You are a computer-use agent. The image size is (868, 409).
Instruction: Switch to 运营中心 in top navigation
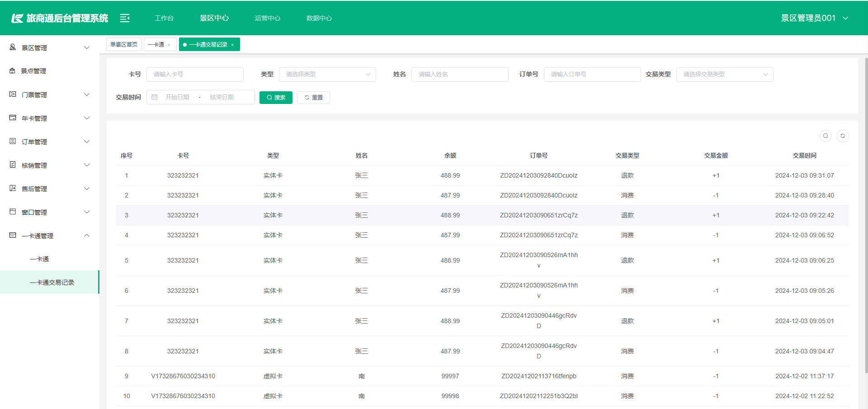pyautogui.click(x=268, y=18)
